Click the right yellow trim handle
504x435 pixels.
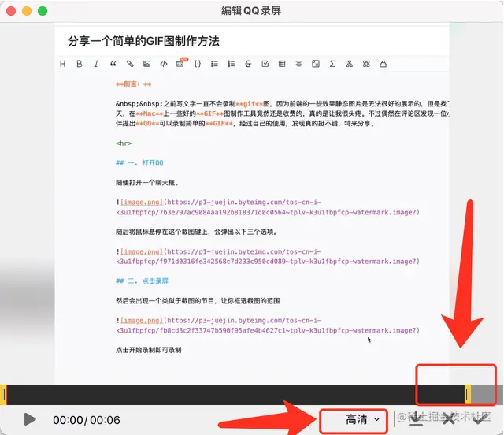[468, 395]
